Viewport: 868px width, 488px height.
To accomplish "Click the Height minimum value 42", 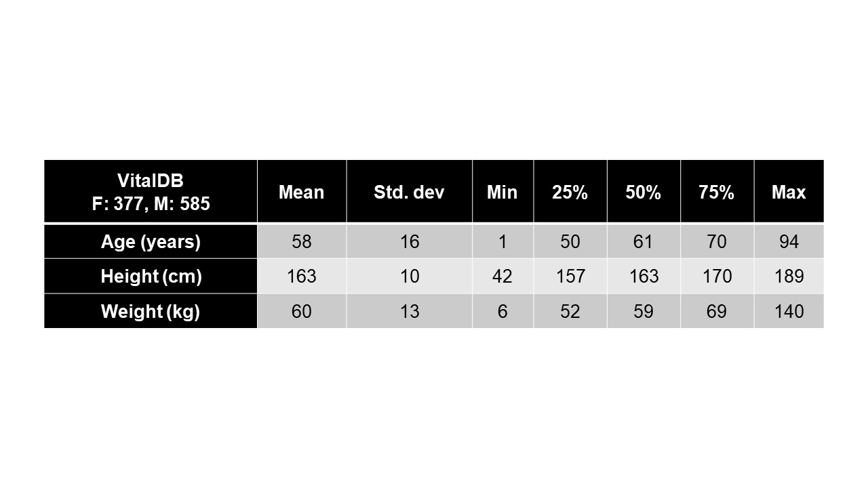I will [502, 277].
